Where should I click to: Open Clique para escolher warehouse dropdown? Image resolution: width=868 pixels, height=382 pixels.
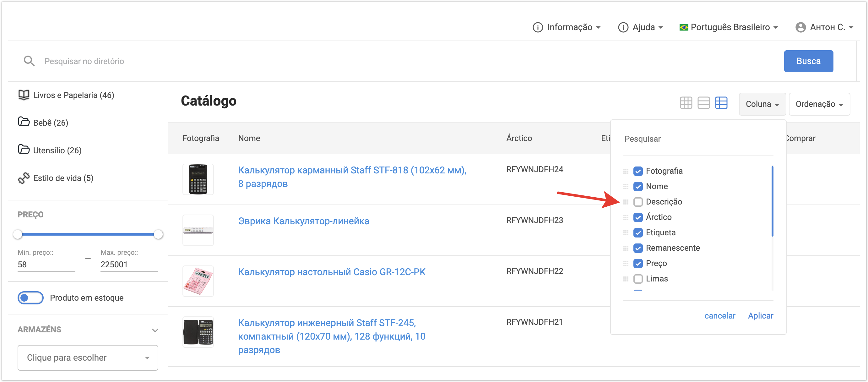(88, 357)
